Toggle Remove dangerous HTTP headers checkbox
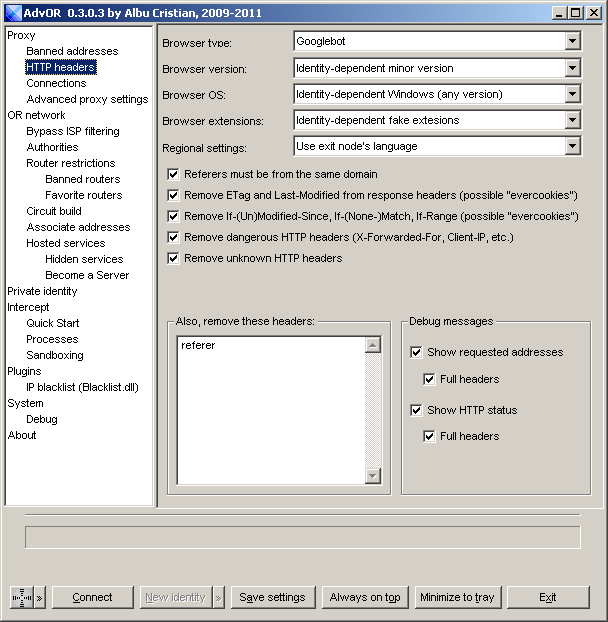 point(173,237)
